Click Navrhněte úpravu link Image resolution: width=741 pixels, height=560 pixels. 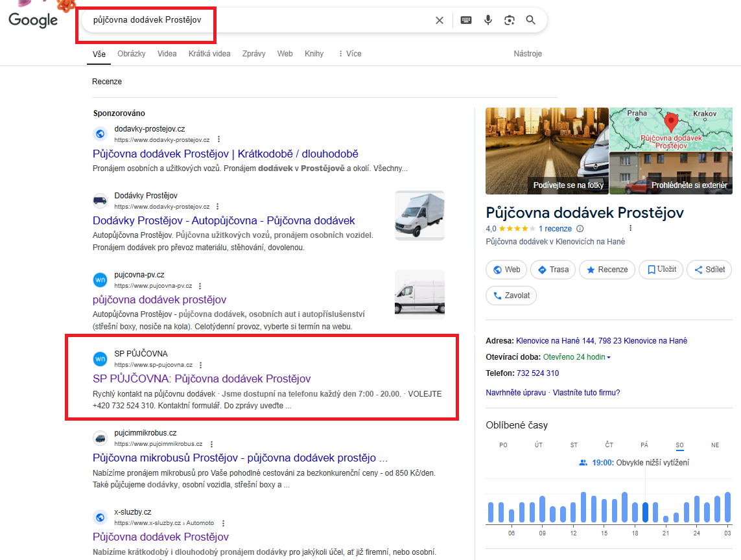click(515, 393)
